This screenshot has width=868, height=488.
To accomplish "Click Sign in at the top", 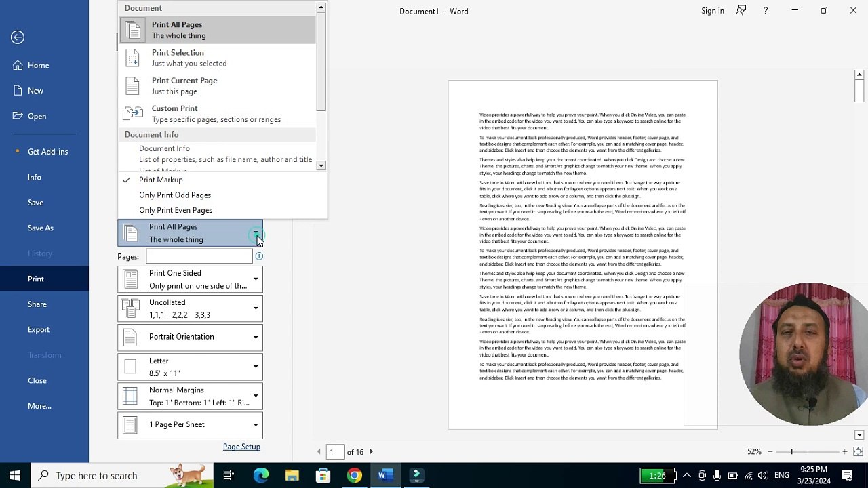I will click(x=713, y=11).
